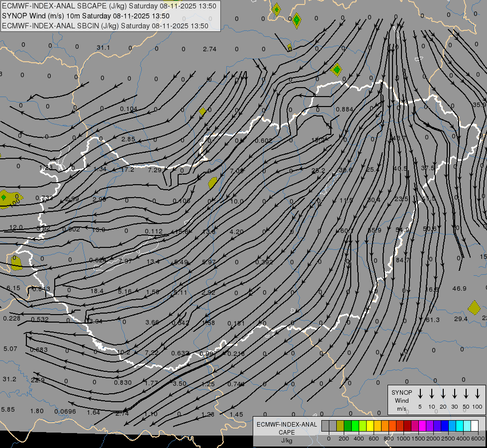The width and height of the screenshot is (487, 448).
Task: Pick the first gray CAPE legend swatch
Action: coord(325,426)
